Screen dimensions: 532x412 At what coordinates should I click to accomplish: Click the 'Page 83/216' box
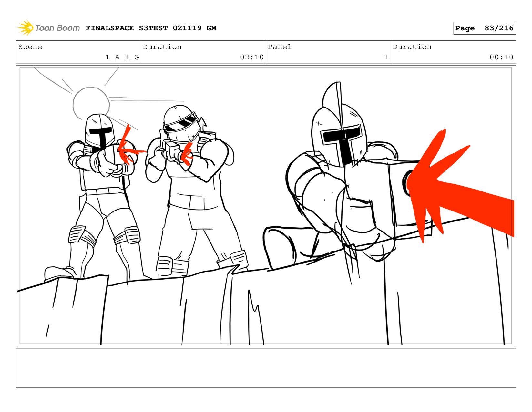point(484,28)
